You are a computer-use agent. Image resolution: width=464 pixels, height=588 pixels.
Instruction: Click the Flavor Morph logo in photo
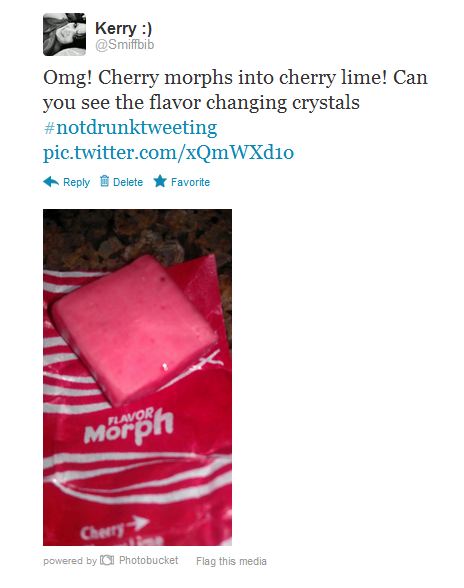coord(129,426)
